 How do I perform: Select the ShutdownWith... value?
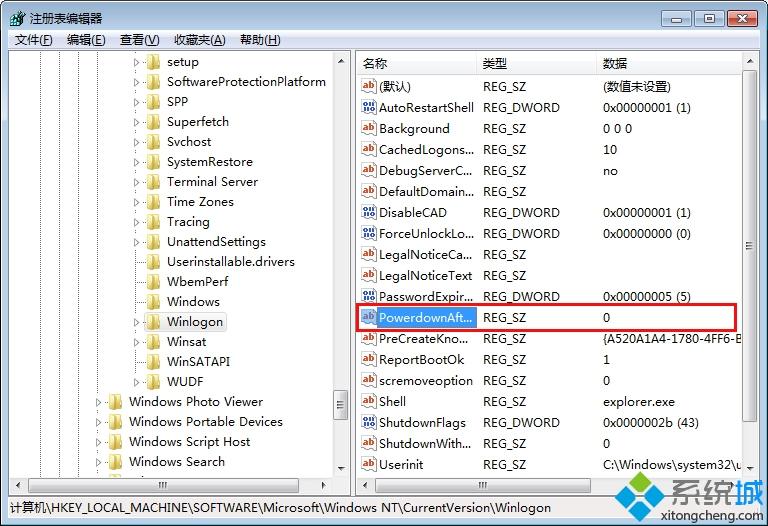pyautogui.click(x=425, y=444)
